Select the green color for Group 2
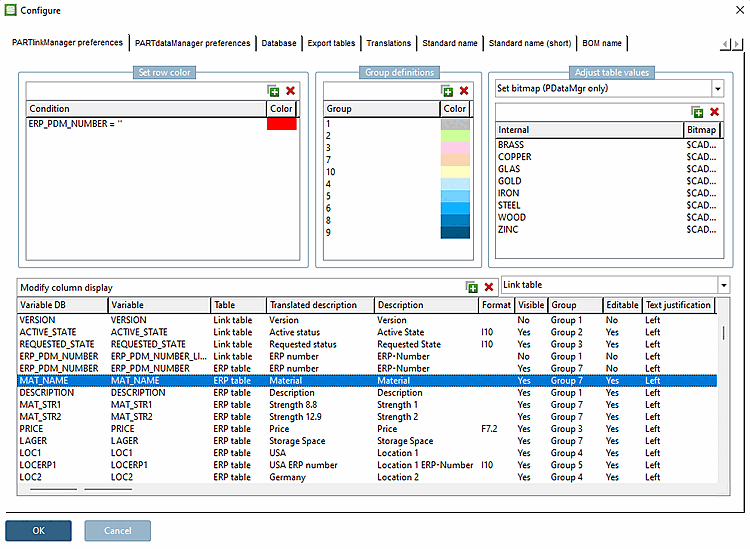Viewport: 750px width, 549px height. point(455,136)
